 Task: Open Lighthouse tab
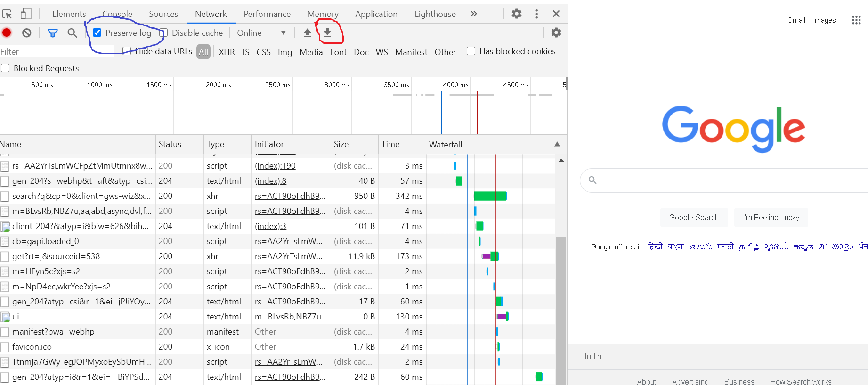(435, 14)
